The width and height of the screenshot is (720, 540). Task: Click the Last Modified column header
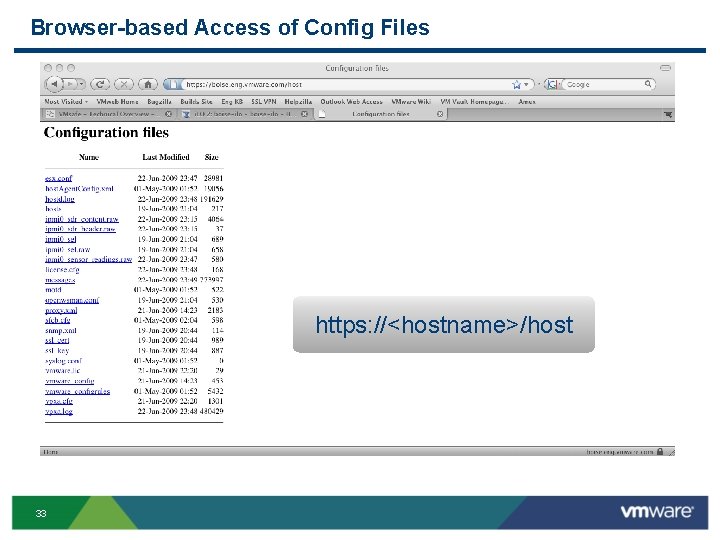coord(165,157)
